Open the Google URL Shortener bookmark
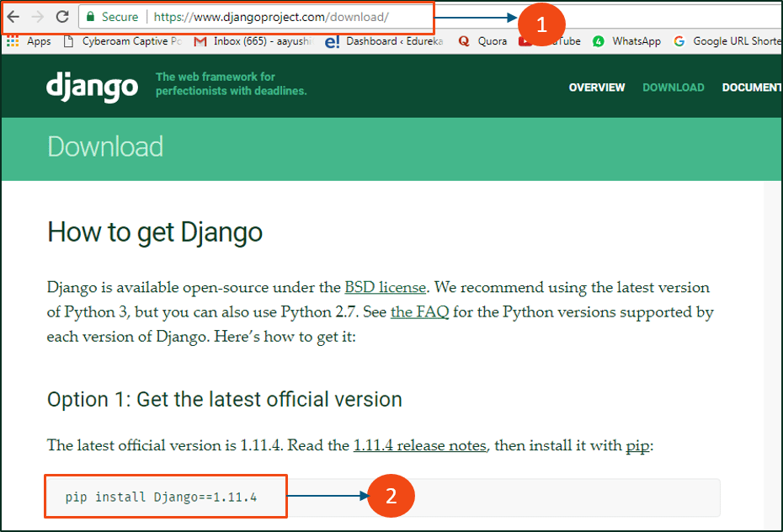 727,41
